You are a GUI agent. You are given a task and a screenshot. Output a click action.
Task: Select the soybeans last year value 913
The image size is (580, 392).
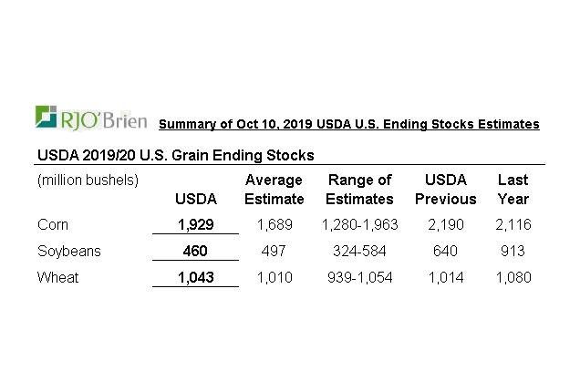513,251
